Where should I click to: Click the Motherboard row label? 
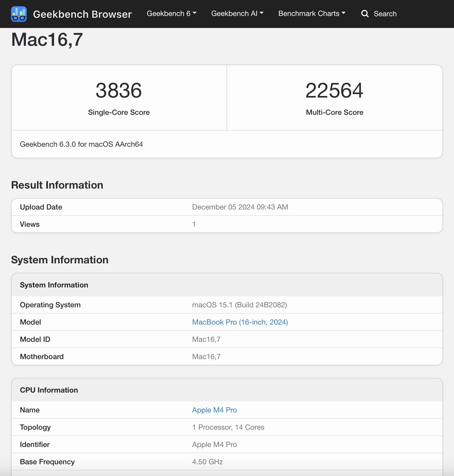(x=42, y=357)
